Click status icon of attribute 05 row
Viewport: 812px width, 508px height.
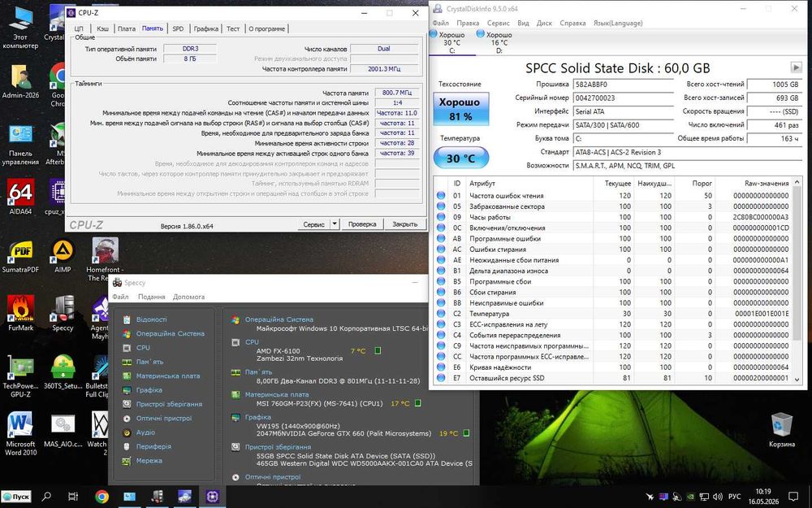441,206
